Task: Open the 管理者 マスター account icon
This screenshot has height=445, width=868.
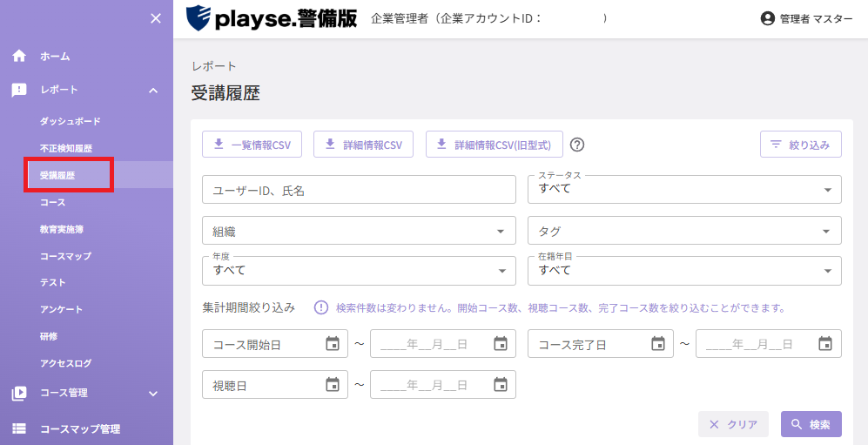Action: click(x=767, y=18)
